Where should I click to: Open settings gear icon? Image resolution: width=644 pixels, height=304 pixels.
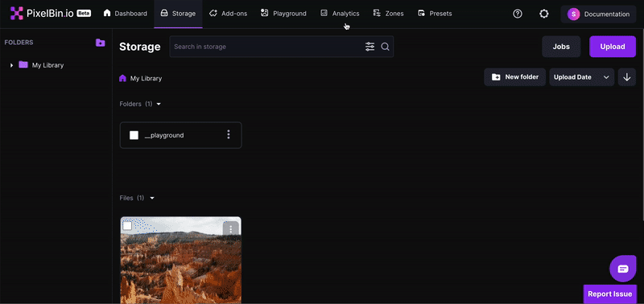544,14
